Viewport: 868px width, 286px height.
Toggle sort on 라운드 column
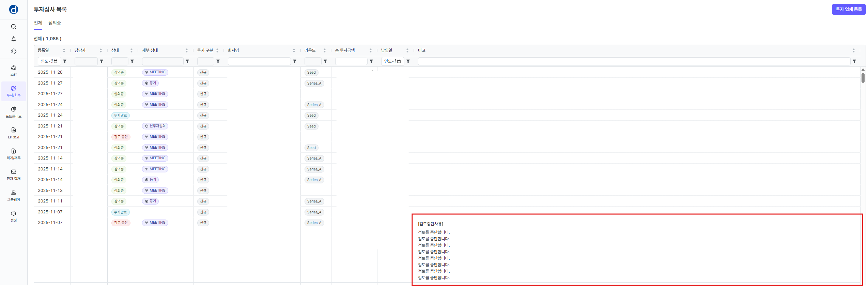[x=324, y=50]
